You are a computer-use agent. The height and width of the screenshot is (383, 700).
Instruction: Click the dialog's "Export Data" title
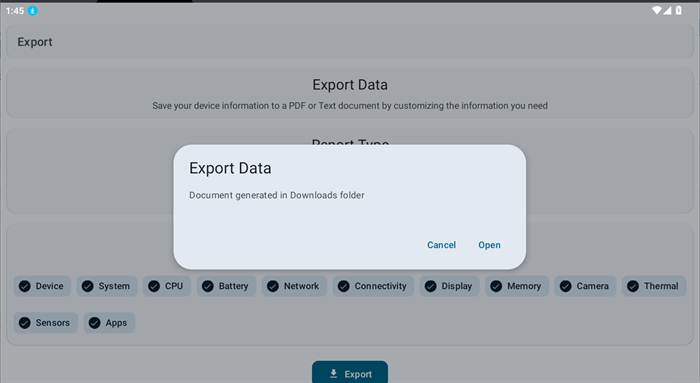coord(230,168)
